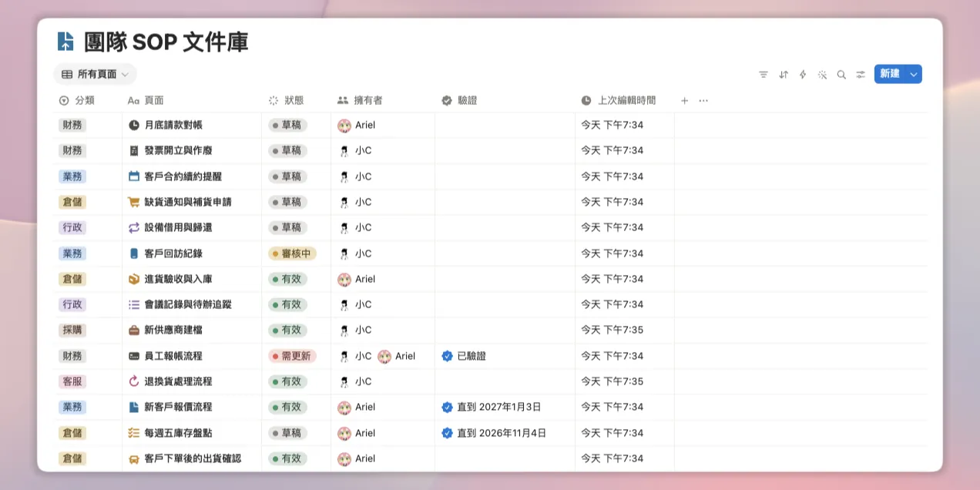980x490 pixels.
Task: Click the 有效 status of 會議記錄與待辦追蹤
Action: click(x=287, y=304)
